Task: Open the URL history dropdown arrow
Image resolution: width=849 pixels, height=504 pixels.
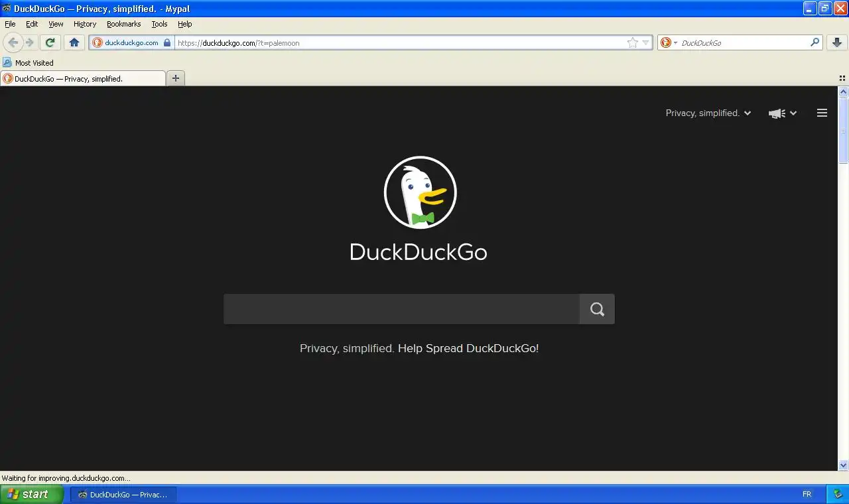Action: pyautogui.click(x=646, y=43)
